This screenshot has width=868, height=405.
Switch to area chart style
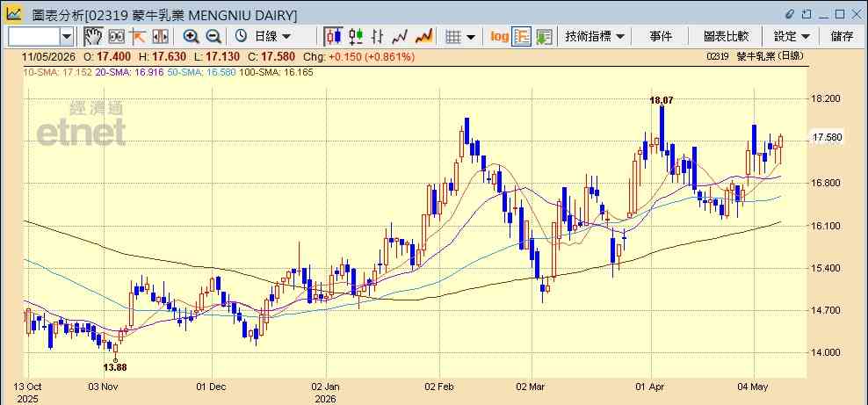423,37
